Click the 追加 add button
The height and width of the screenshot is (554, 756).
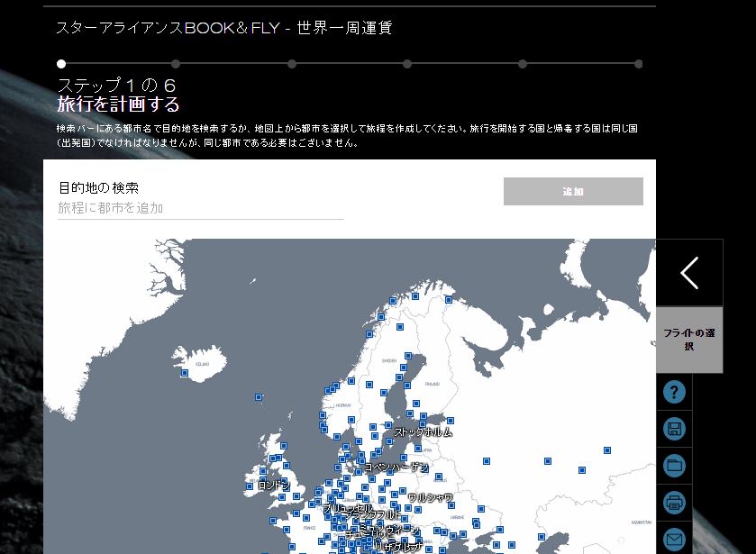pyautogui.click(x=573, y=191)
